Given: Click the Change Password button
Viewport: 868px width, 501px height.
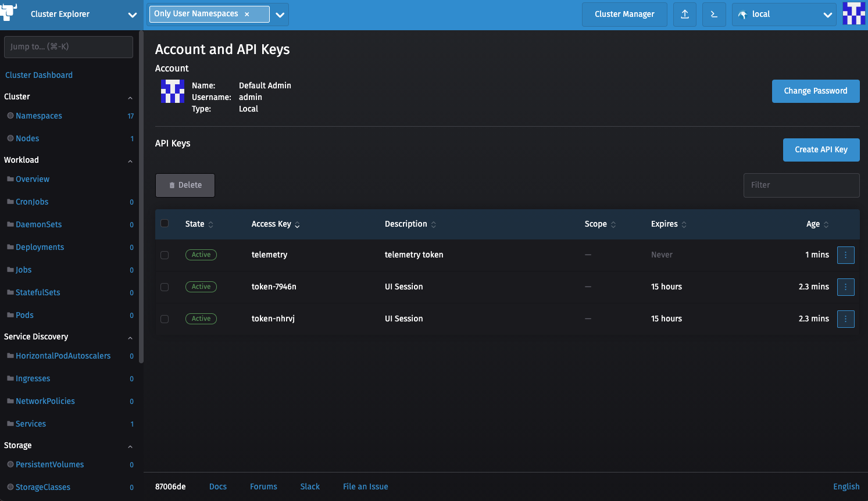Looking at the screenshot, I should (816, 91).
